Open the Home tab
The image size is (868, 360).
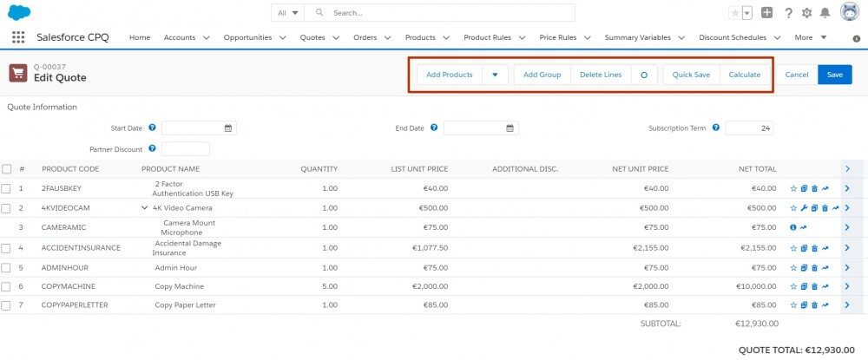140,37
